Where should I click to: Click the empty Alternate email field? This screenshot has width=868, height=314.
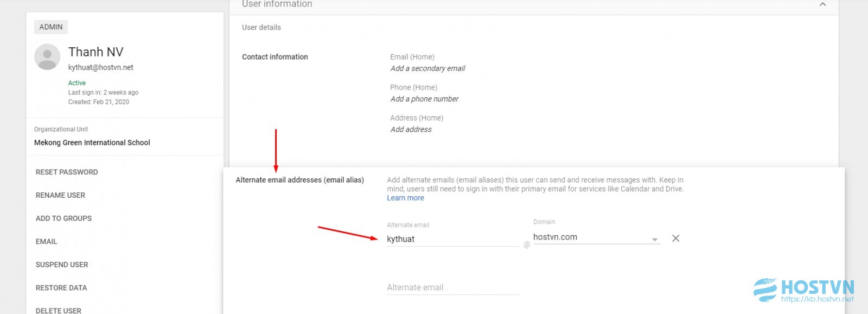tap(452, 287)
